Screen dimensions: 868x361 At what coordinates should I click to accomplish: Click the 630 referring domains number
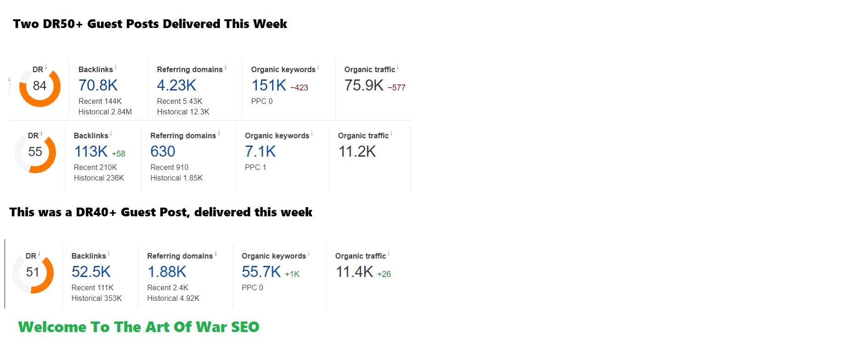point(163,152)
